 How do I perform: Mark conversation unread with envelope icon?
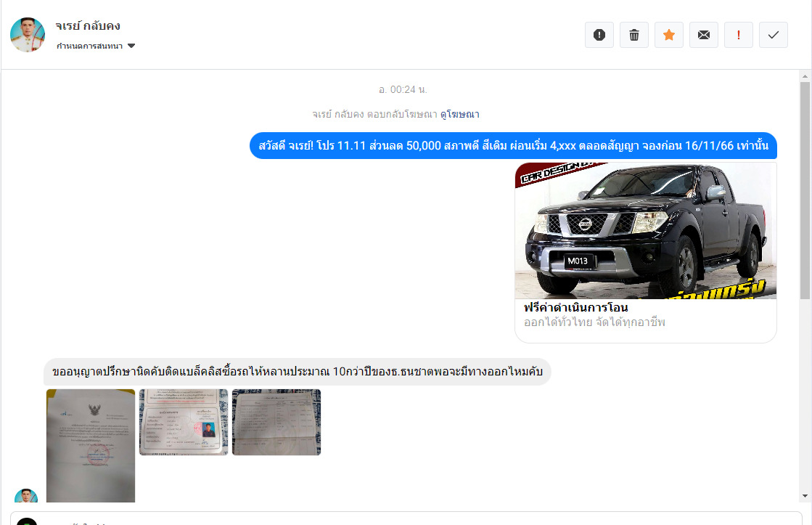click(703, 35)
